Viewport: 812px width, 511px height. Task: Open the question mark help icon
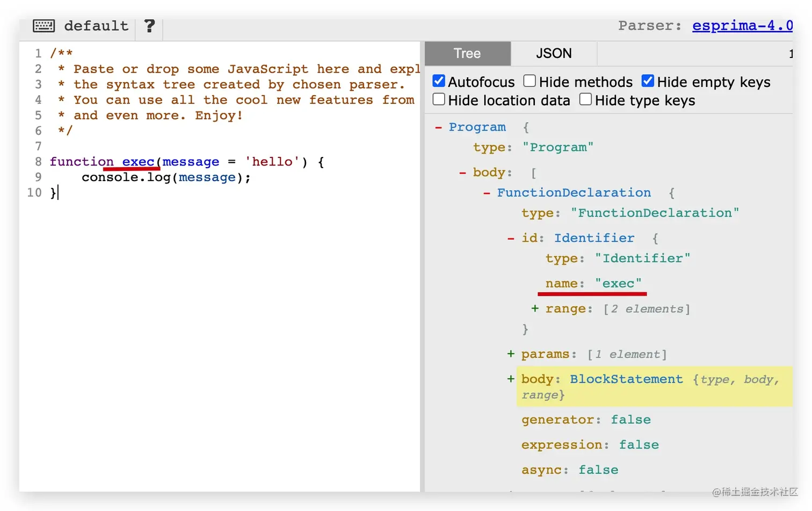click(x=149, y=26)
